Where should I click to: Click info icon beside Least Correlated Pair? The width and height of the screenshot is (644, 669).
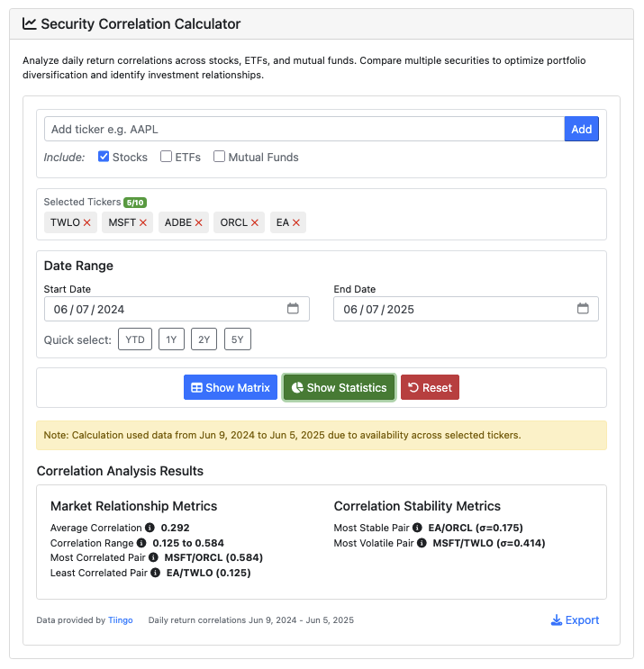(156, 573)
